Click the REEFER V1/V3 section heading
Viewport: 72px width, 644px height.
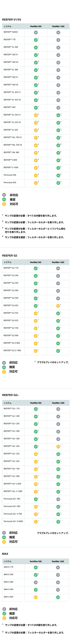click(11, 19)
